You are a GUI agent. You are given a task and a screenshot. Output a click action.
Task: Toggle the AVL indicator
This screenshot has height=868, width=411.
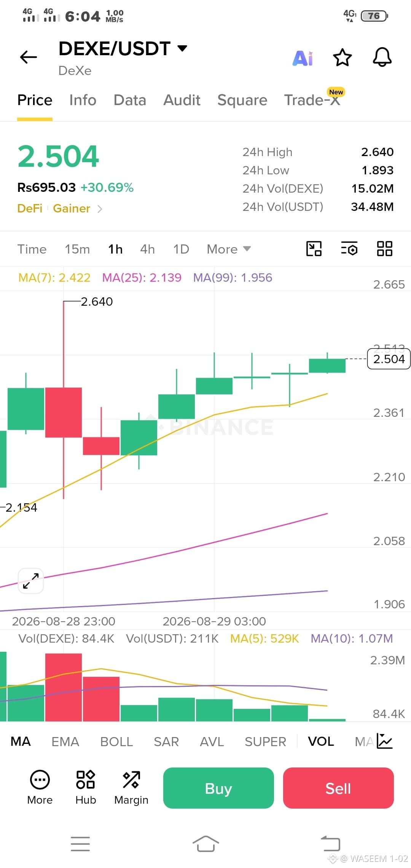point(212,741)
